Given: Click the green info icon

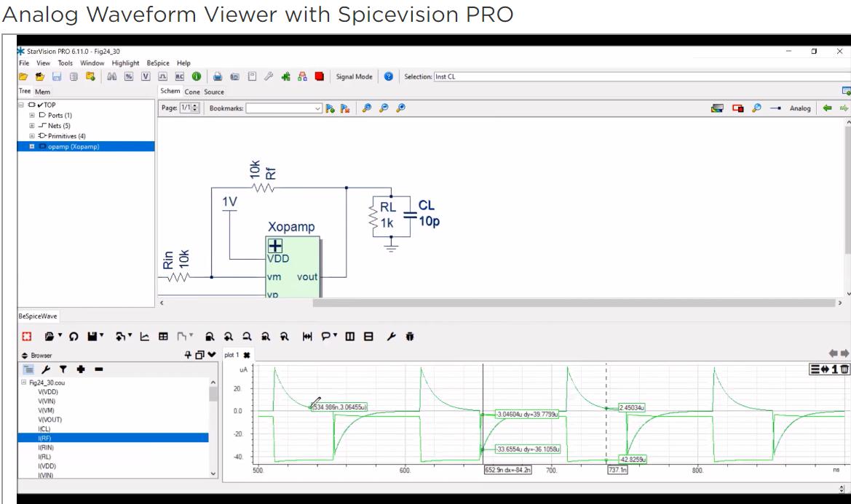Looking at the screenshot, I should pyautogui.click(x=197, y=76).
